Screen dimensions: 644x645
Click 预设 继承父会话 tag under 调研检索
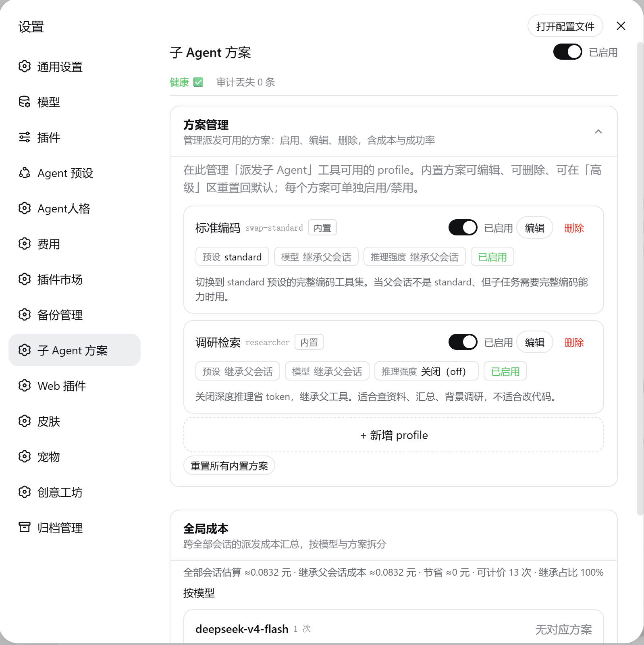click(x=238, y=371)
